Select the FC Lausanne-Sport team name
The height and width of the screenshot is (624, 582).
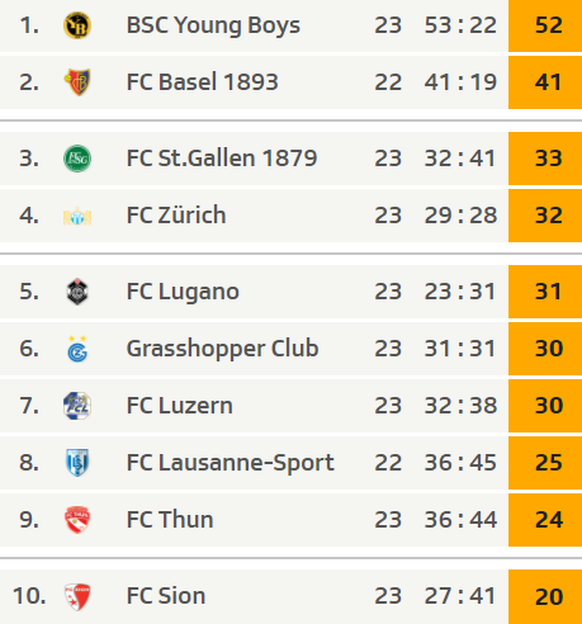click(x=230, y=463)
